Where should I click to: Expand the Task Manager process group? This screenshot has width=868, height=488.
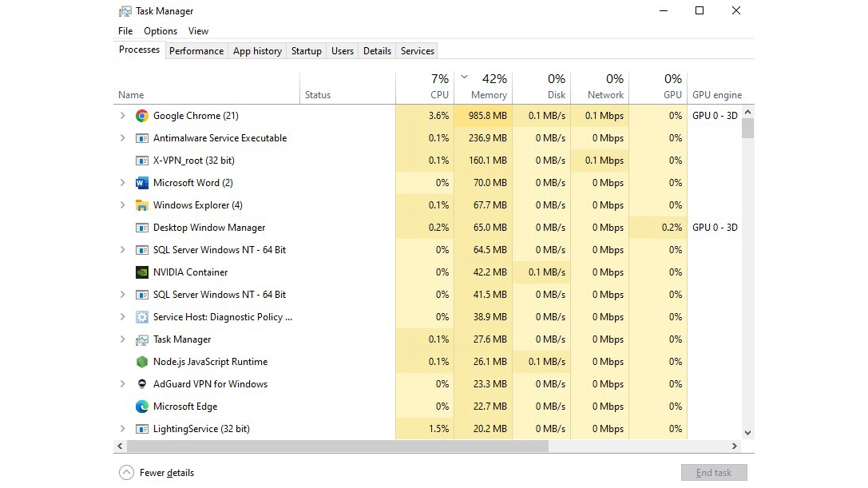[x=122, y=339]
